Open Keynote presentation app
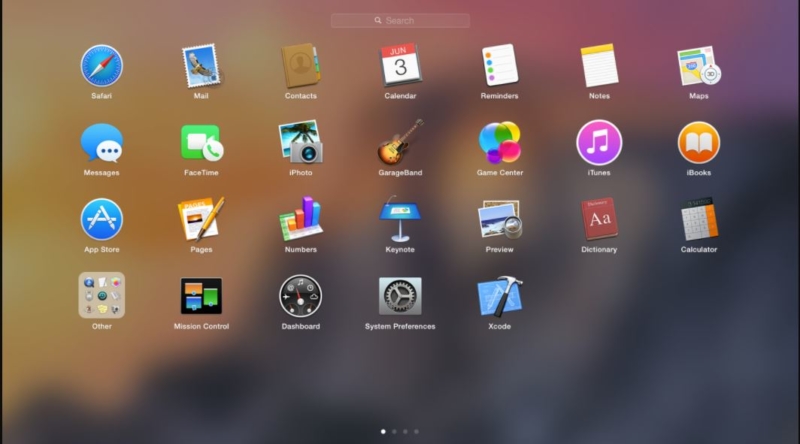Screen dimensions: 800x444 click(400, 219)
